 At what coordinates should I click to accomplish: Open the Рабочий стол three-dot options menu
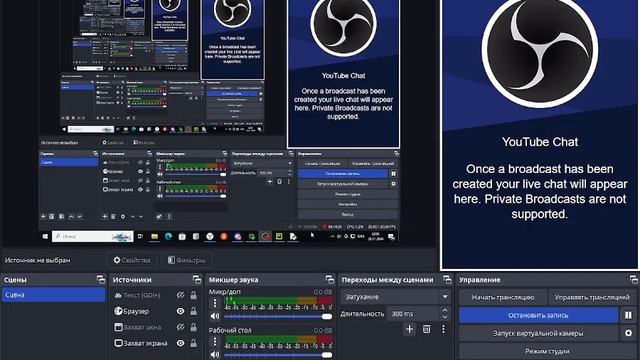[215, 341]
